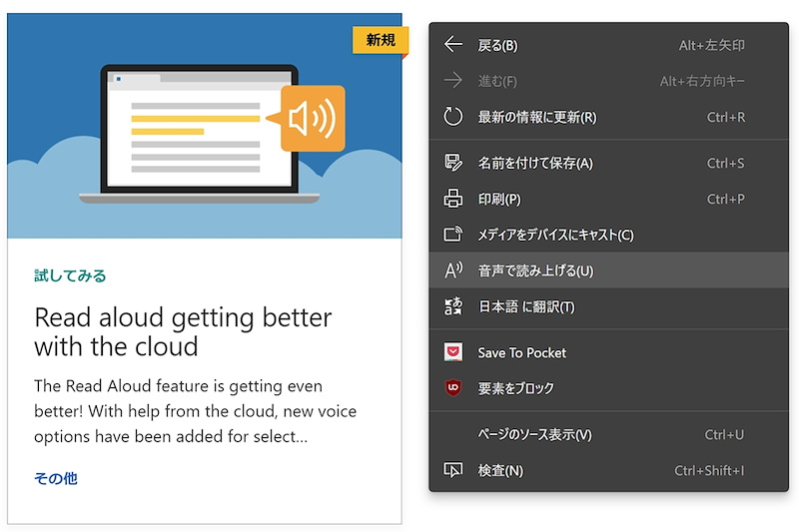Select 日本語 に翻訳(T)
799x532 pixels.
click(x=608, y=306)
